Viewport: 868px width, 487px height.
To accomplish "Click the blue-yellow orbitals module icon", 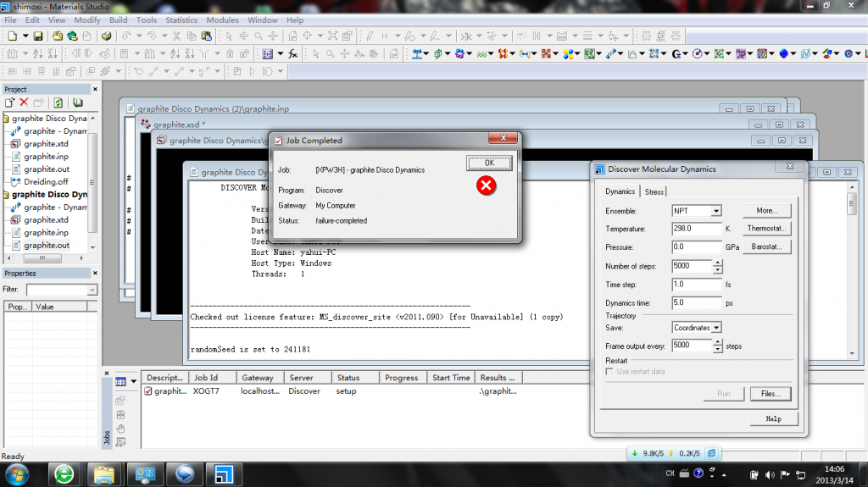I will pos(568,53).
